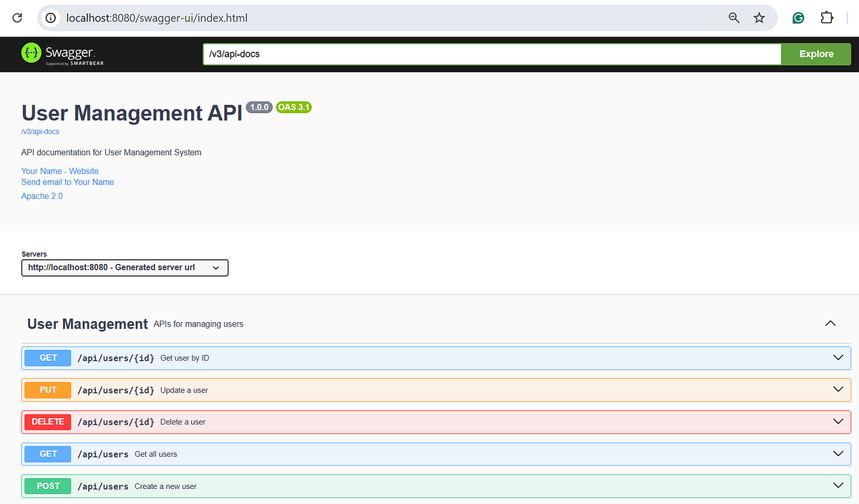Open the browser extensions puzzle icon
Viewport: 859px width, 504px height.
(x=827, y=17)
